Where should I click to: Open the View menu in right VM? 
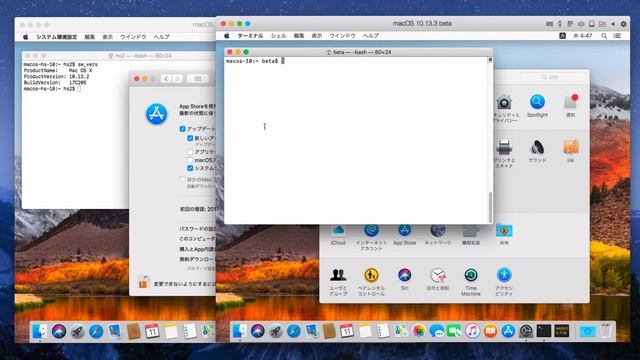tap(317, 36)
